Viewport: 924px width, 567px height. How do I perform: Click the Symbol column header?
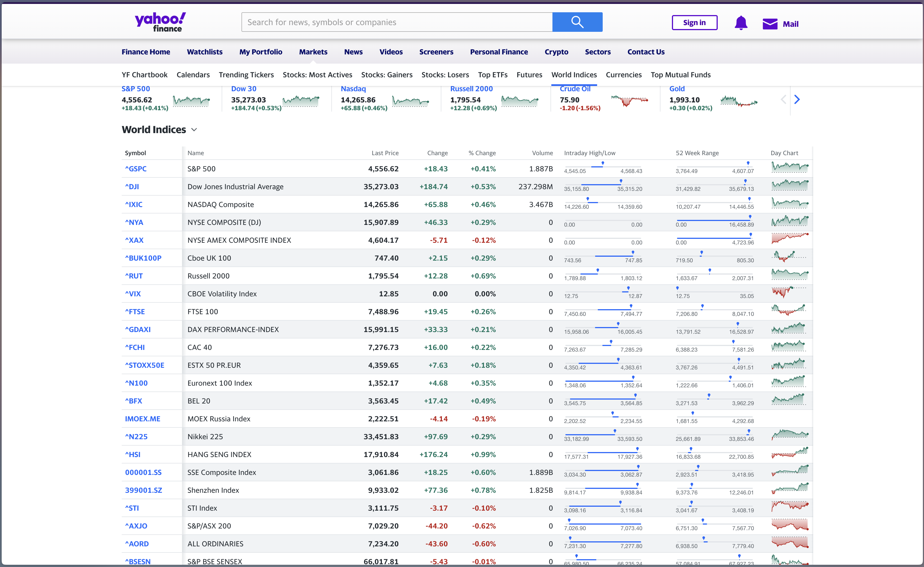[135, 153]
